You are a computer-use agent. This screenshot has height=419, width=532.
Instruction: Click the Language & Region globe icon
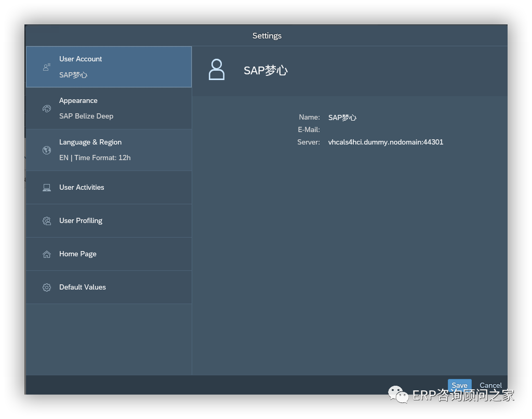[47, 150]
